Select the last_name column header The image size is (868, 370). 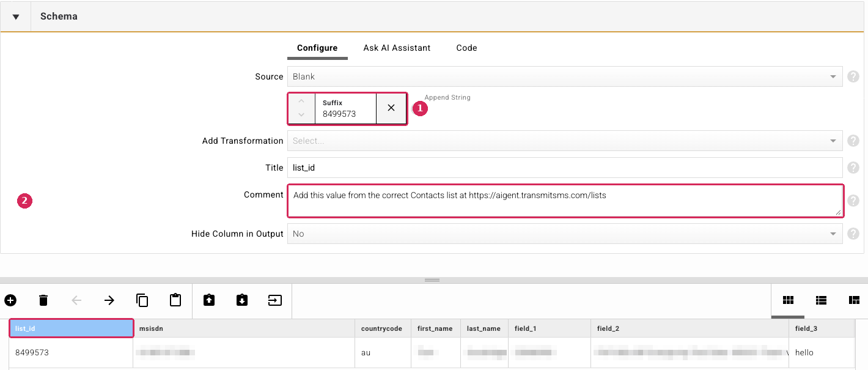484,328
